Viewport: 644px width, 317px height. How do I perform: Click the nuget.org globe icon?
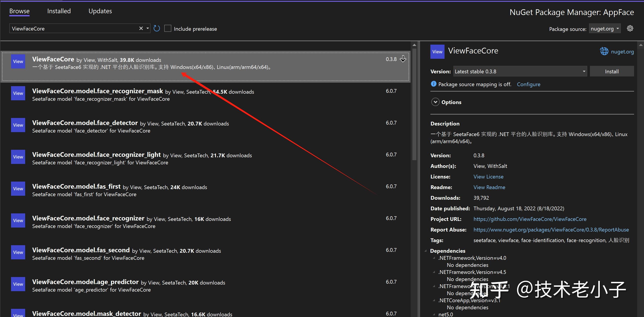[x=604, y=51]
